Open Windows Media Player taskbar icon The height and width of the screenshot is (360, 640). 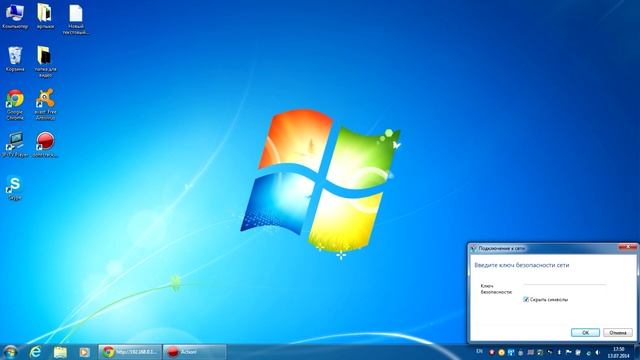tap(84, 352)
